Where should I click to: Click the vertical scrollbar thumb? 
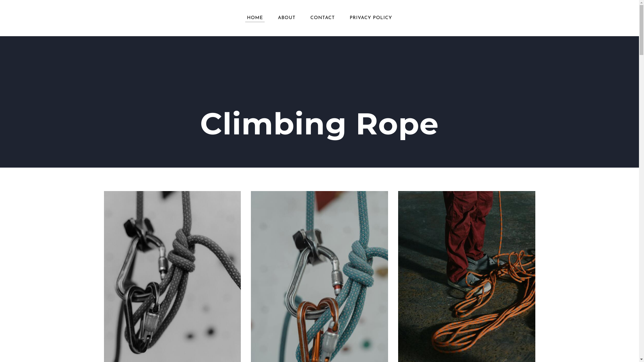[641, 30]
